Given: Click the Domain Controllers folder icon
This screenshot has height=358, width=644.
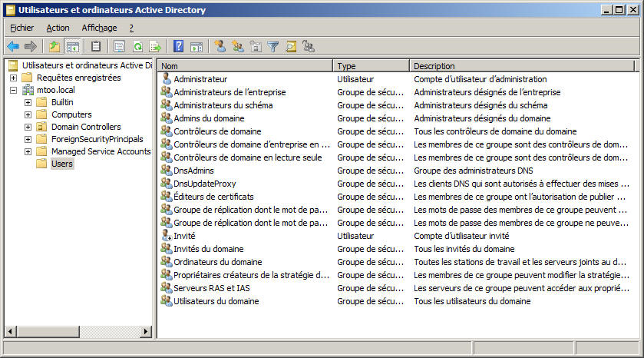Looking at the screenshot, I should (x=41, y=127).
